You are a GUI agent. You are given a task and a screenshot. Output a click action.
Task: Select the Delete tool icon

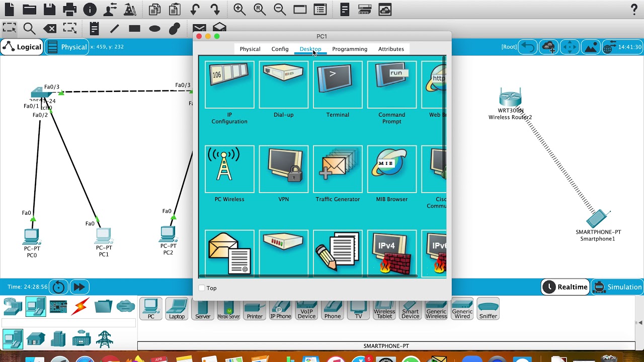(49, 29)
